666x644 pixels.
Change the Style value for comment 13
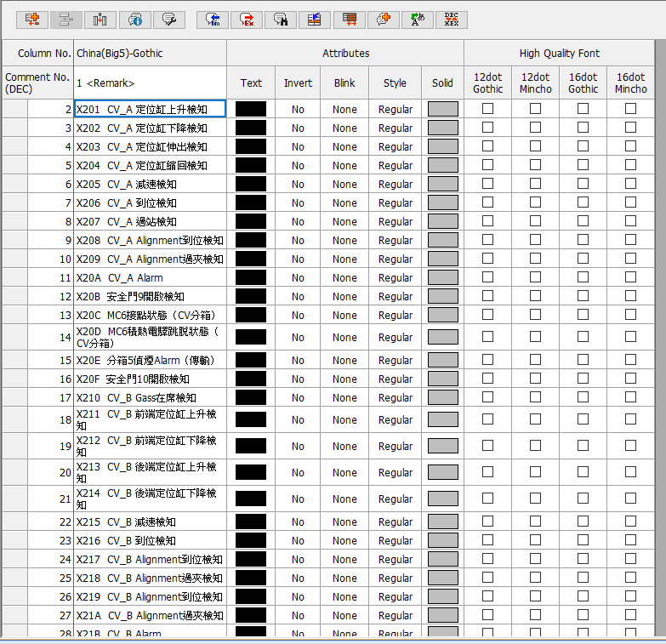(395, 315)
